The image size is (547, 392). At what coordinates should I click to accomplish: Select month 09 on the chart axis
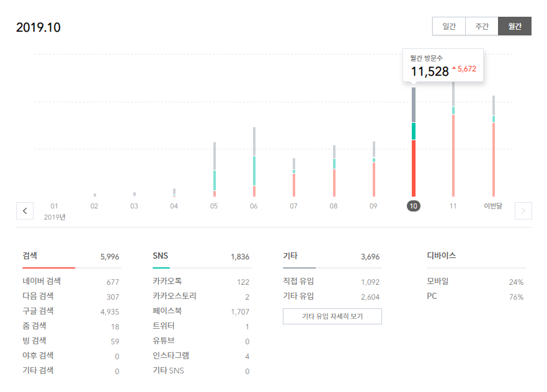[x=373, y=206]
